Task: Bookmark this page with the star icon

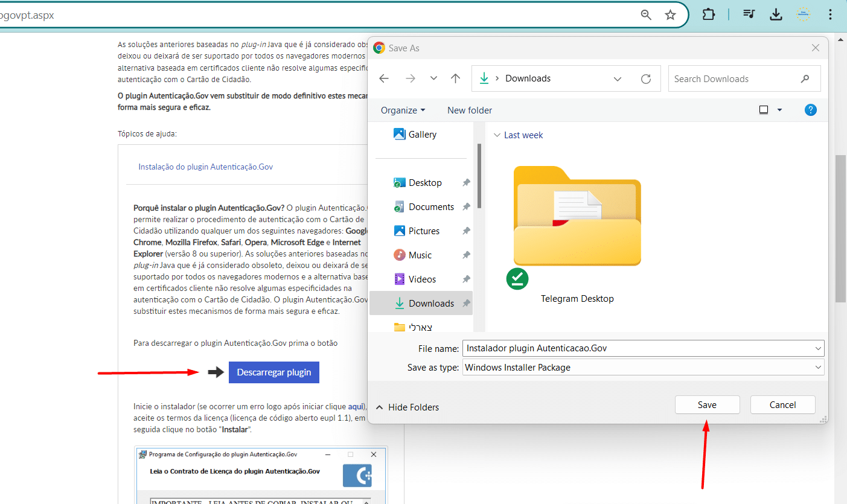Action: pos(670,15)
